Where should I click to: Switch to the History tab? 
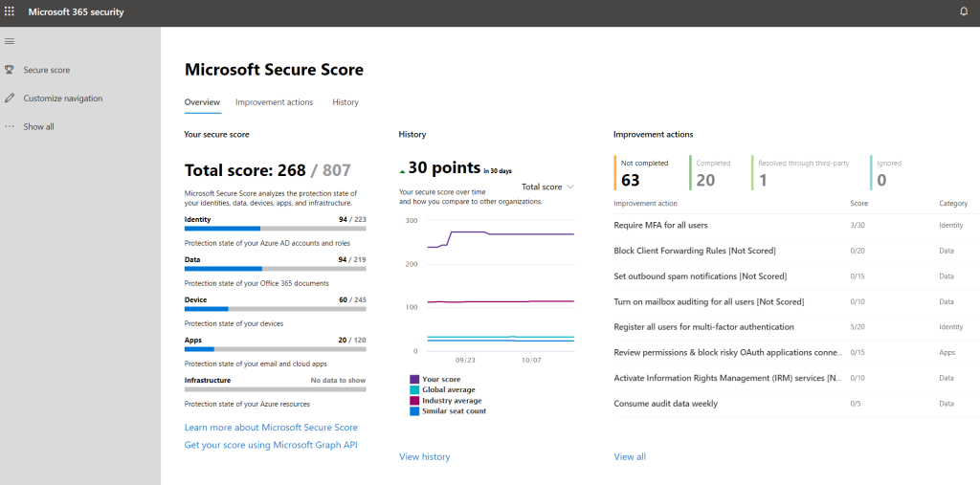[x=345, y=101]
